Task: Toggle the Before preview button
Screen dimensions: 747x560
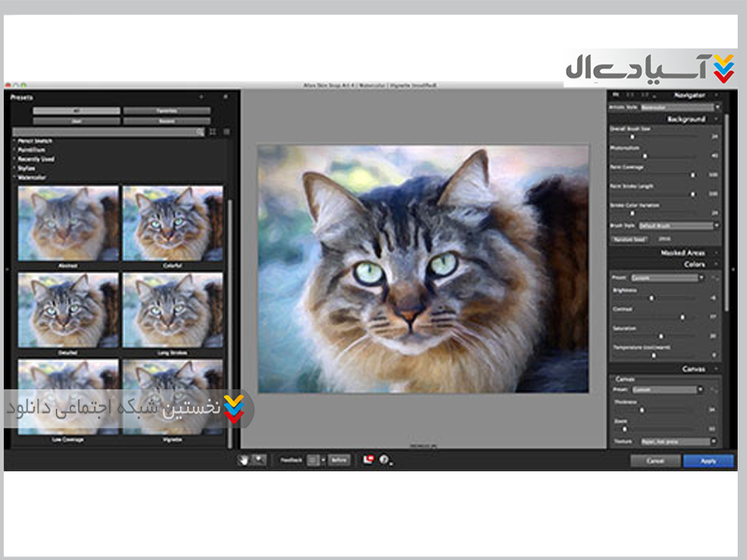Action: click(x=339, y=460)
